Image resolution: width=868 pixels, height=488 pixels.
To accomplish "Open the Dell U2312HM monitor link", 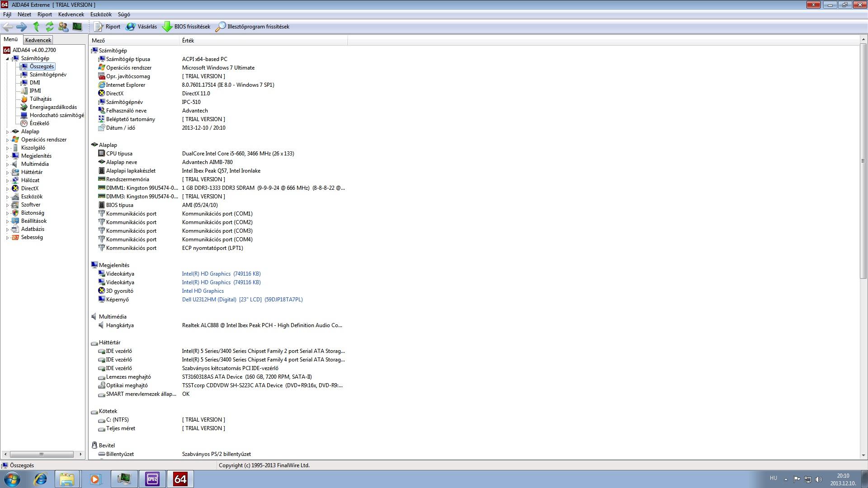I will 242,300.
